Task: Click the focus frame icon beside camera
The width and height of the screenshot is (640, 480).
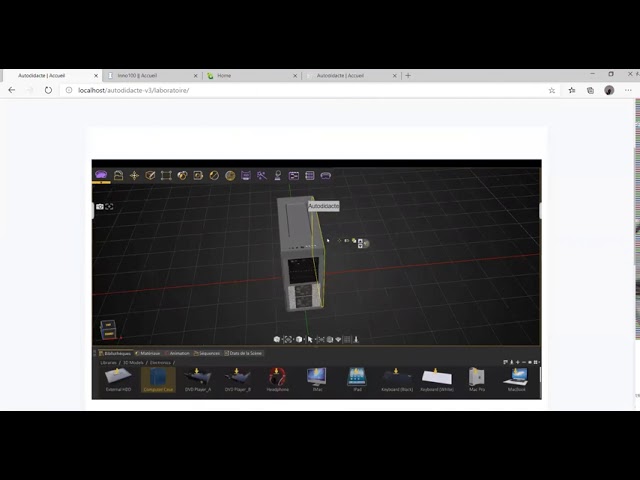Action: (x=109, y=207)
